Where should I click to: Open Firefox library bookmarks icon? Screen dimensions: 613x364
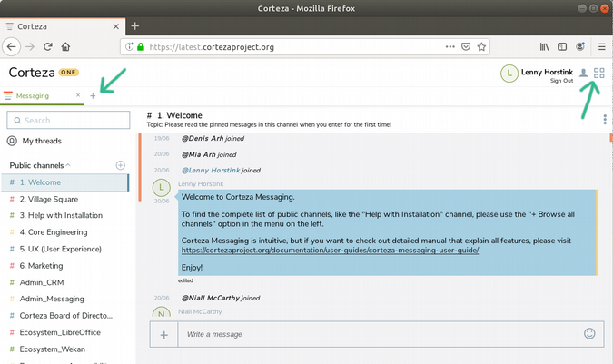pyautogui.click(x=545, y=46)
